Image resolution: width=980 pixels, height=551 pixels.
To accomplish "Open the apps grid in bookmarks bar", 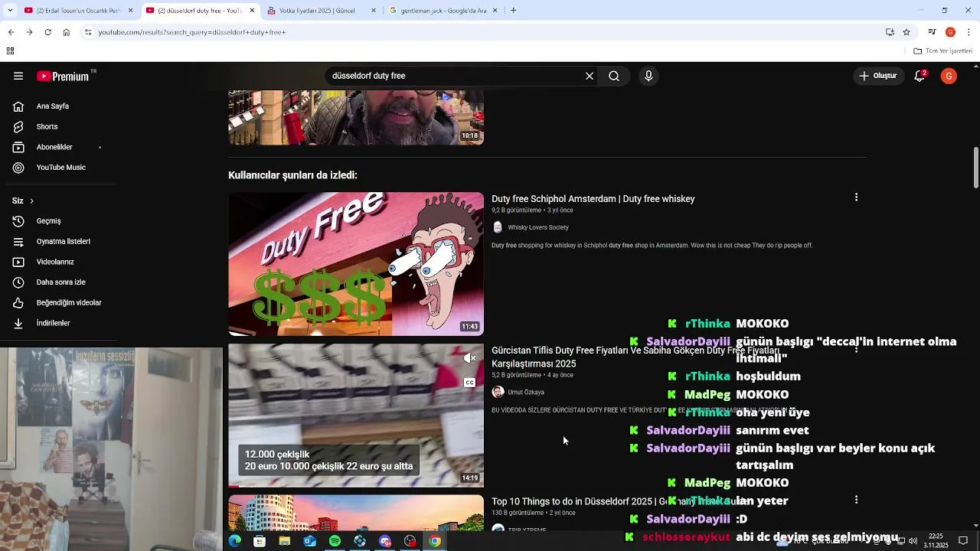I will pyautogui.click(x=10, y=51).
